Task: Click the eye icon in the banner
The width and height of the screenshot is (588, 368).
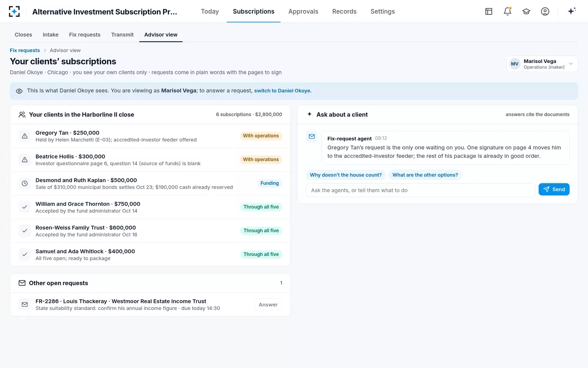Action: [x=19, y=91]
